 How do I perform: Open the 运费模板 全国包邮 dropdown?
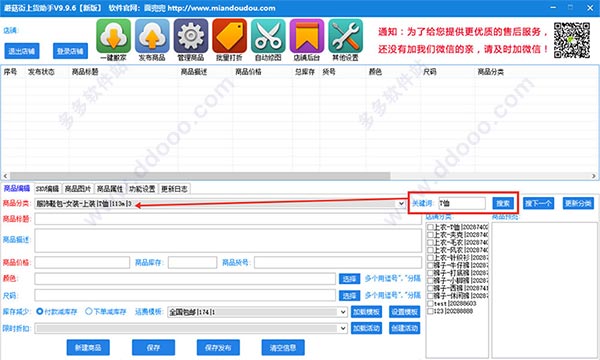tap(343, 312)
